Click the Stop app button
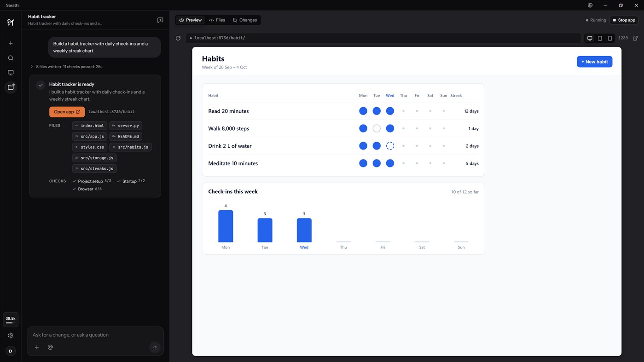The width and height of the screenshot is (644, 362). tap(624, 20)
